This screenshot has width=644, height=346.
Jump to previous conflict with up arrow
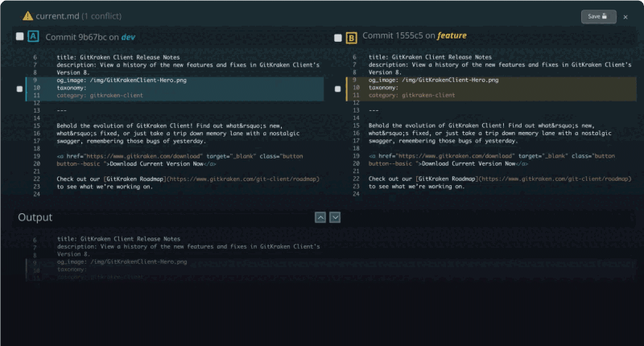click(320, 217)
